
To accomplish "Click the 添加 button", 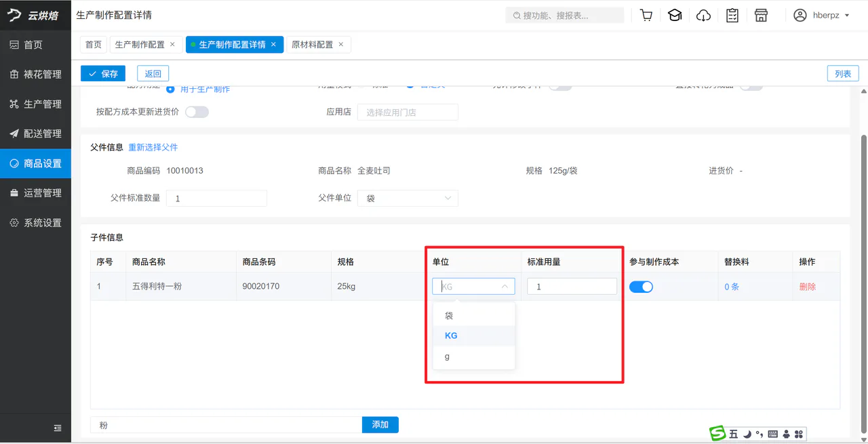I will click(380, 425).
